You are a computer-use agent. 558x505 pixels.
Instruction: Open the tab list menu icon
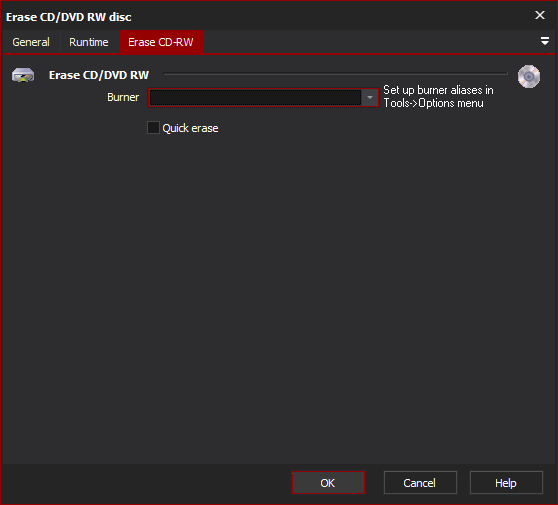coord(544,41)
